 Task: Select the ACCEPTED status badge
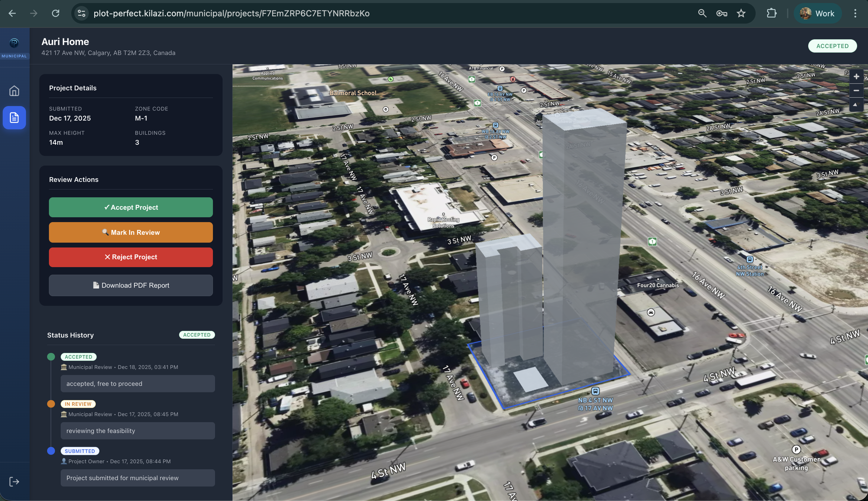832,46
